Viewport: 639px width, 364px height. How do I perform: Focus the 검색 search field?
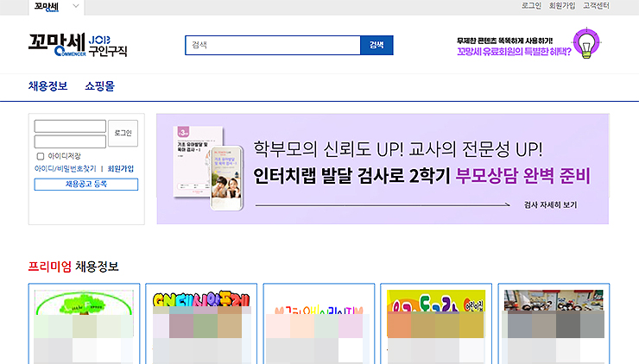[273, 45]
